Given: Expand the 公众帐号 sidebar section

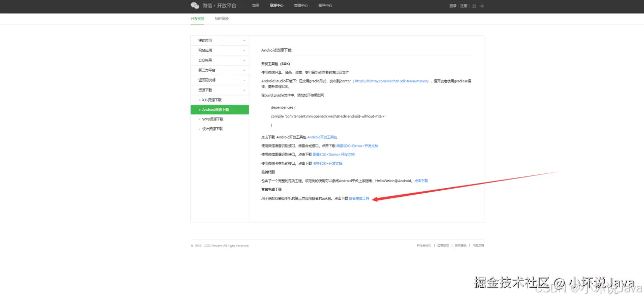Looking at the screenshot, I should (x=220, y=60).
